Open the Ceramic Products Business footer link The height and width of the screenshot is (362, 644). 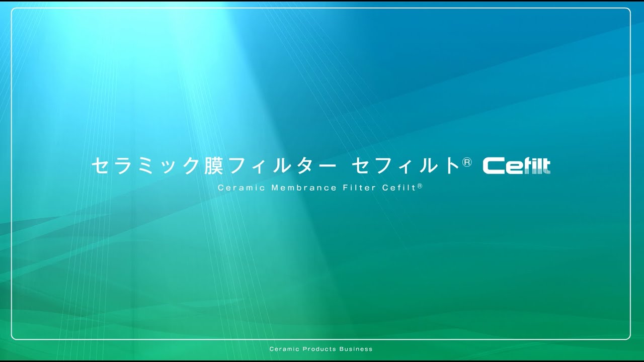coord(320,348)
